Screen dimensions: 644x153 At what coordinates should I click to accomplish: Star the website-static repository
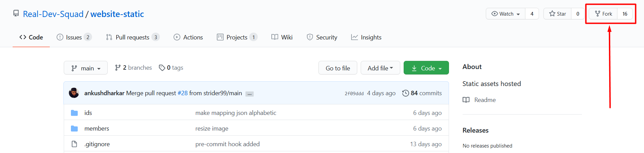pyautogui.click(x=557, y=14)
